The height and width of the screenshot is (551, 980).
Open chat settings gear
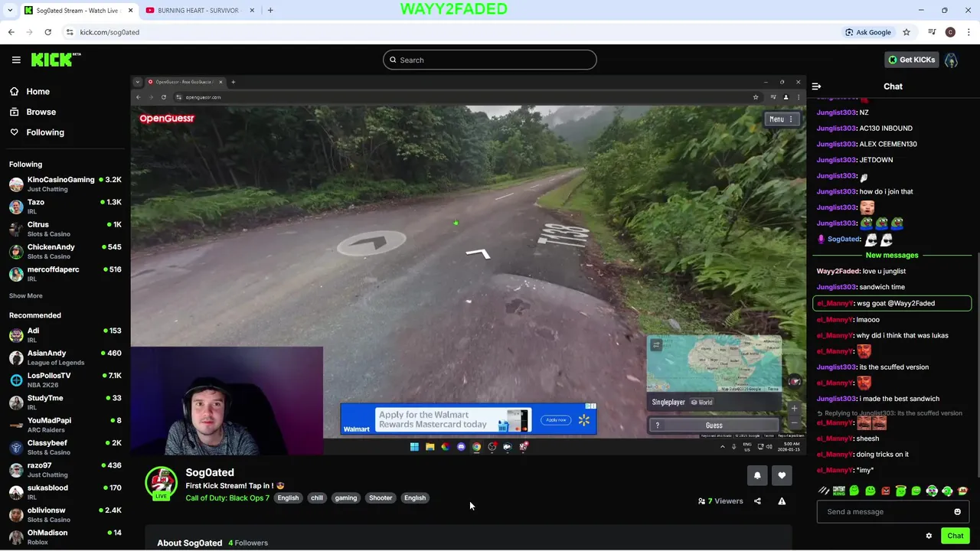[929, 536]
